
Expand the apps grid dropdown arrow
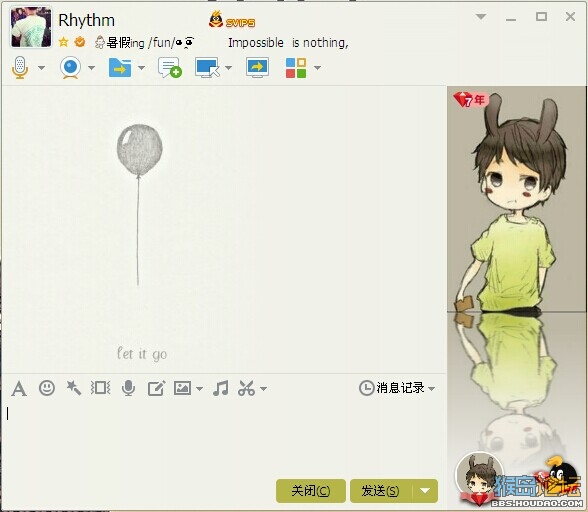tap(317, 68)
